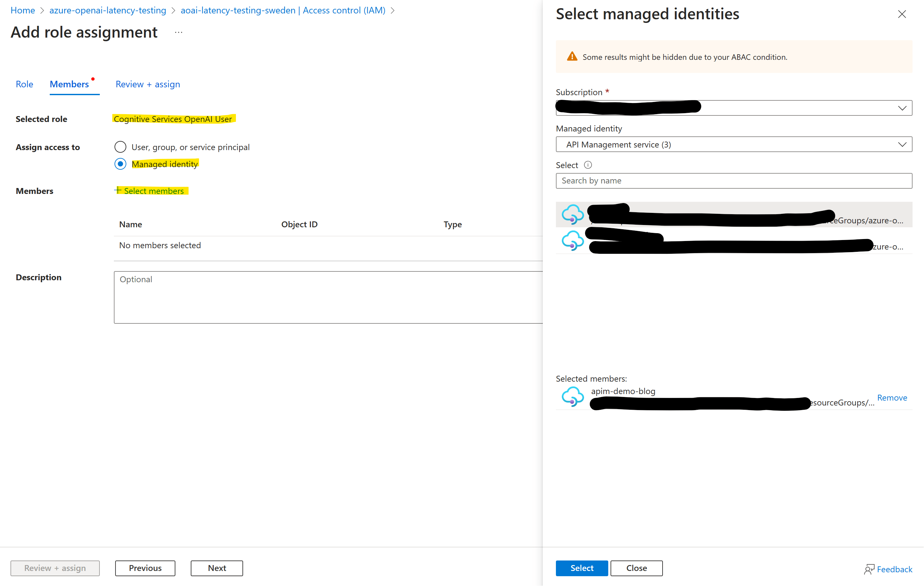
Task: Click the apim-demo-blog selected member name
Action: [623, 391]
